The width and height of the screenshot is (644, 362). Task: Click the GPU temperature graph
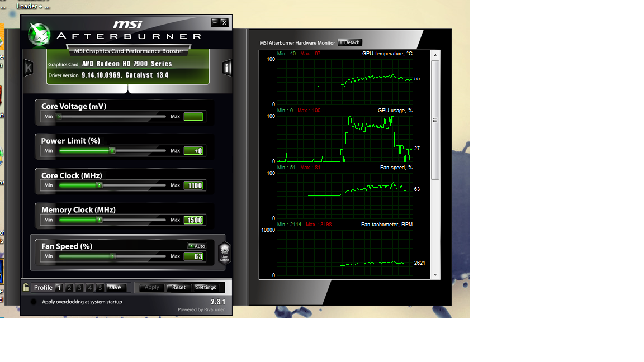pos(344,82)
